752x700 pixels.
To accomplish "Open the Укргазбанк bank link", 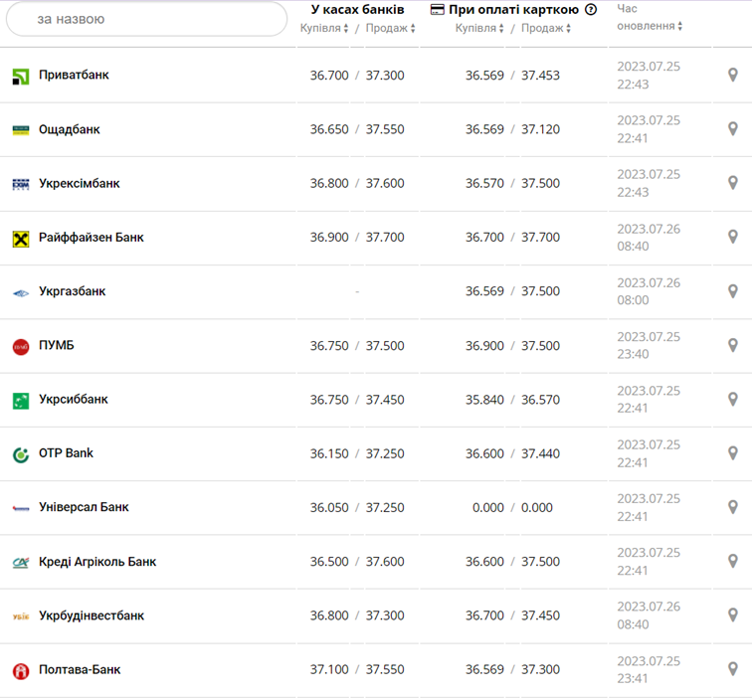I will coord(72,291).
